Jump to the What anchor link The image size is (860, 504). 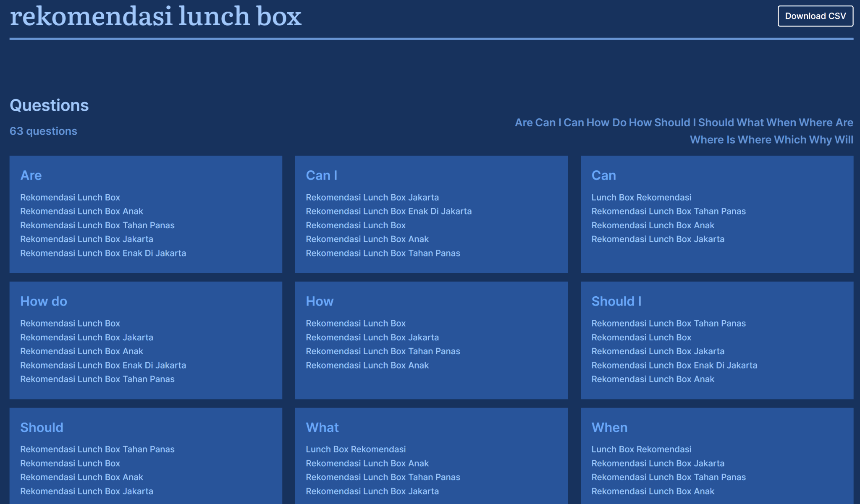point(750,123)
